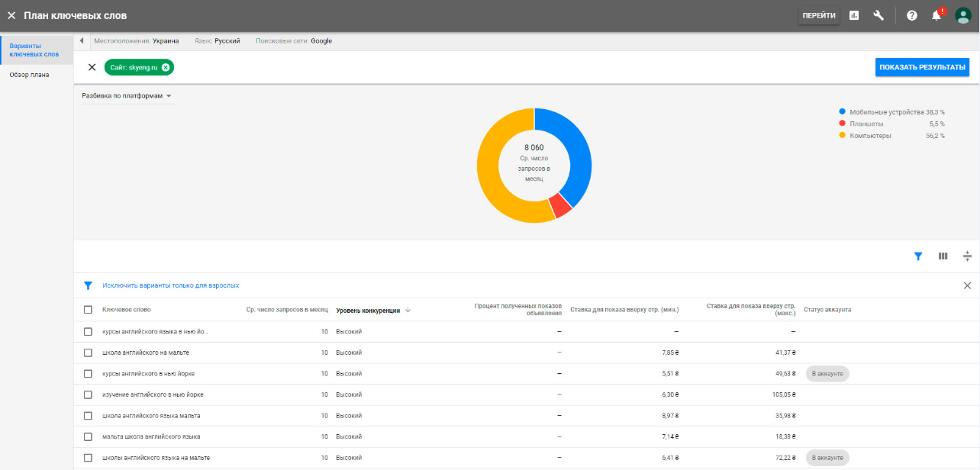Screen dimensions: 980x470
Task: Open the help question mark icon
Action: click(912, 15)
